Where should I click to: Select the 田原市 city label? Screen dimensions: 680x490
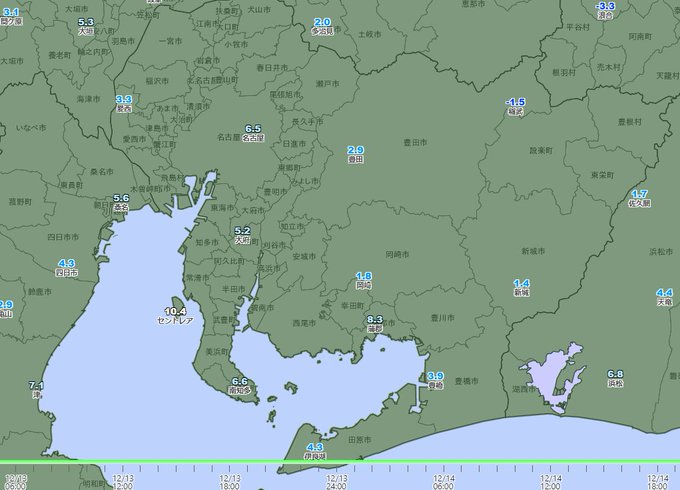360,440
